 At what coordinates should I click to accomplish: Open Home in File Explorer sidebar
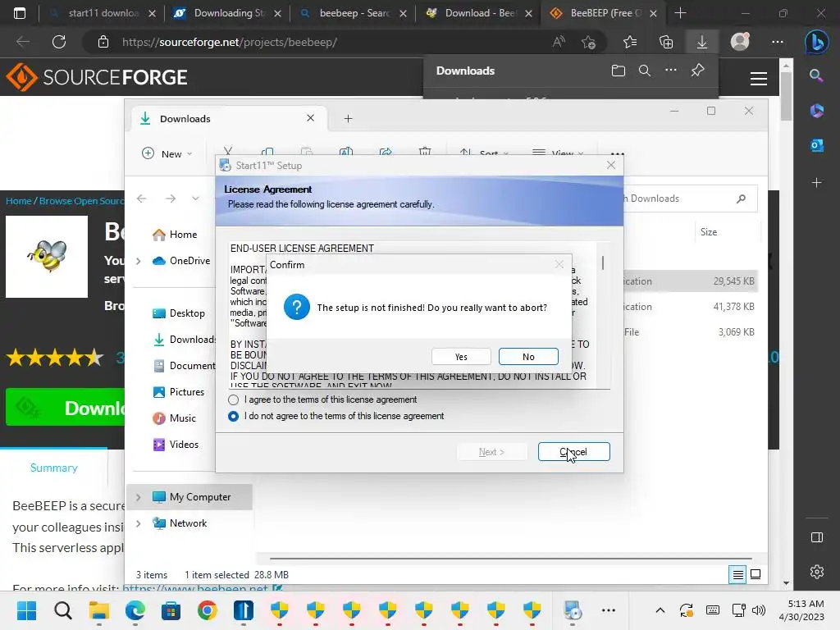point(175,235)
